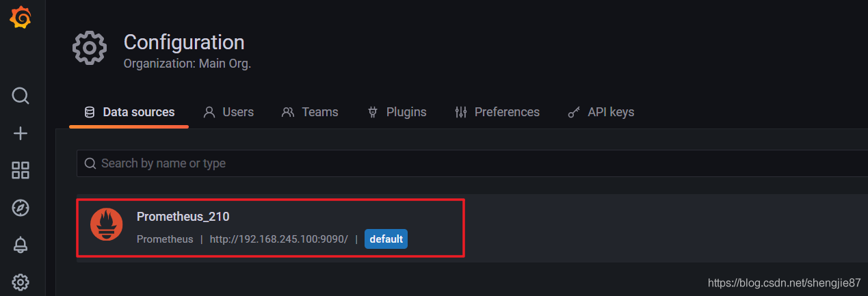The height and width of the screenshot is (296, 868).
Task: Open the Configuration gear in sidebar
Action: (21, 282)
